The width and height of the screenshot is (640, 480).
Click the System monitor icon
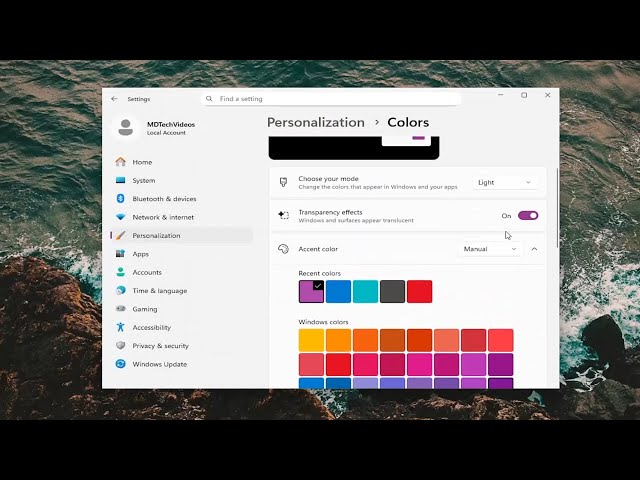click(x=120, y=180)
